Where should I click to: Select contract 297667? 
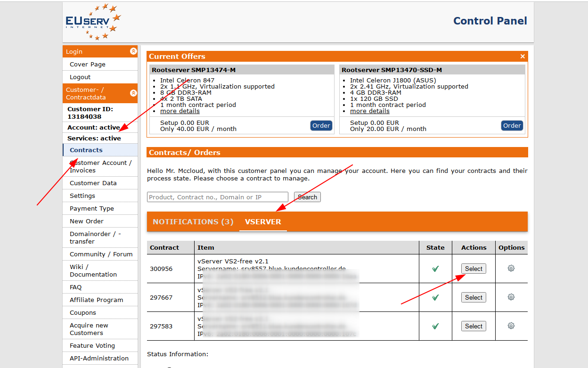tap(474, 297)
